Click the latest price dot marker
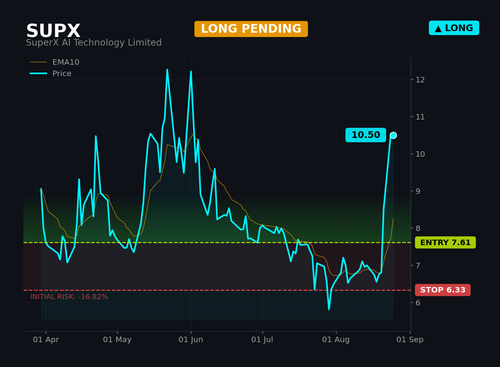500x367 pixels. [x=393, y=135]
